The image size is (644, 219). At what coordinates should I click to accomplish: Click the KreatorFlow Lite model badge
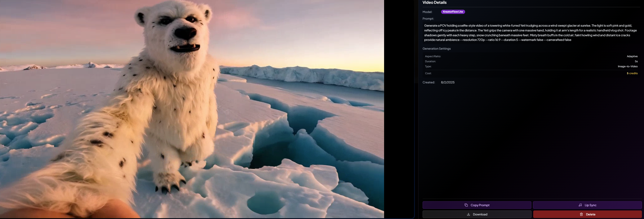click(453, 12)
